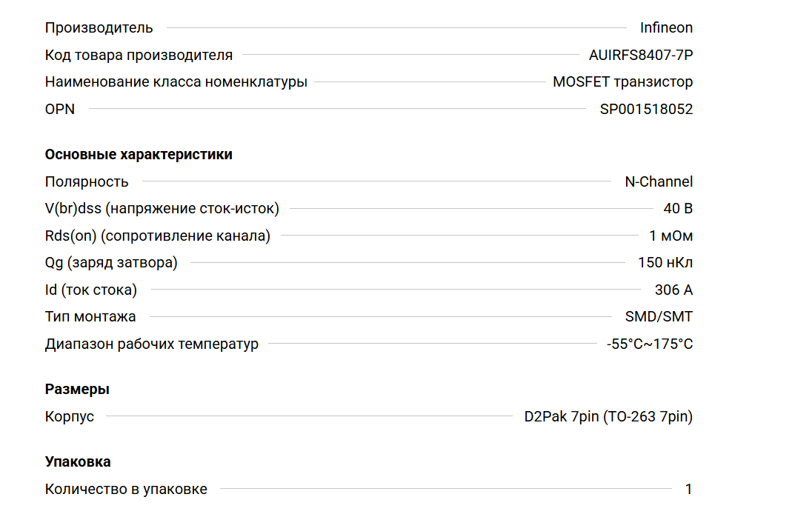Click the "Диапазон рабочих температур" label
The image size is (812, 517).
click(152, 344)
